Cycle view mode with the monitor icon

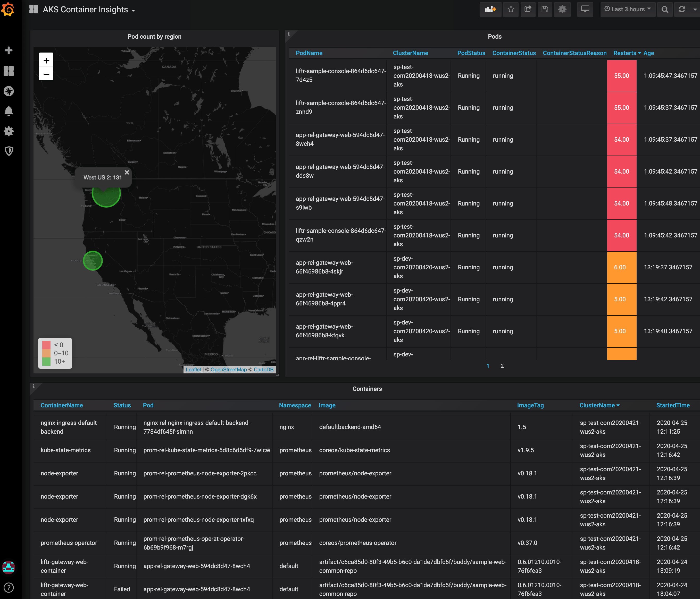(x=585, y=10)
